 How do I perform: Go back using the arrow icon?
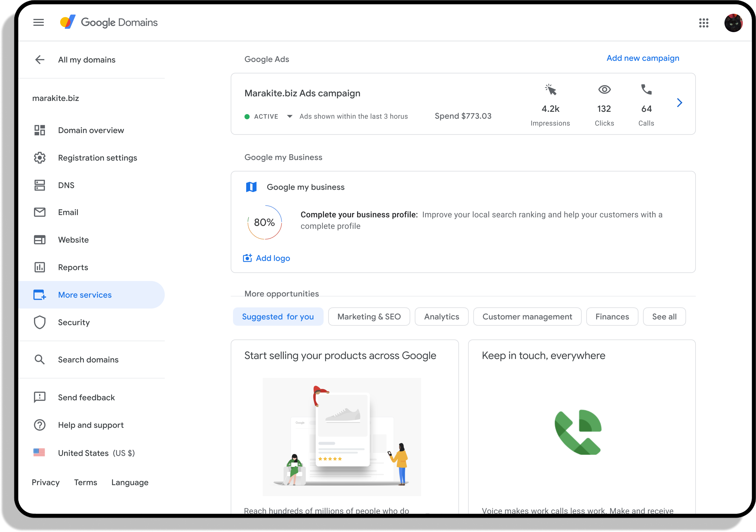(40, 60)
